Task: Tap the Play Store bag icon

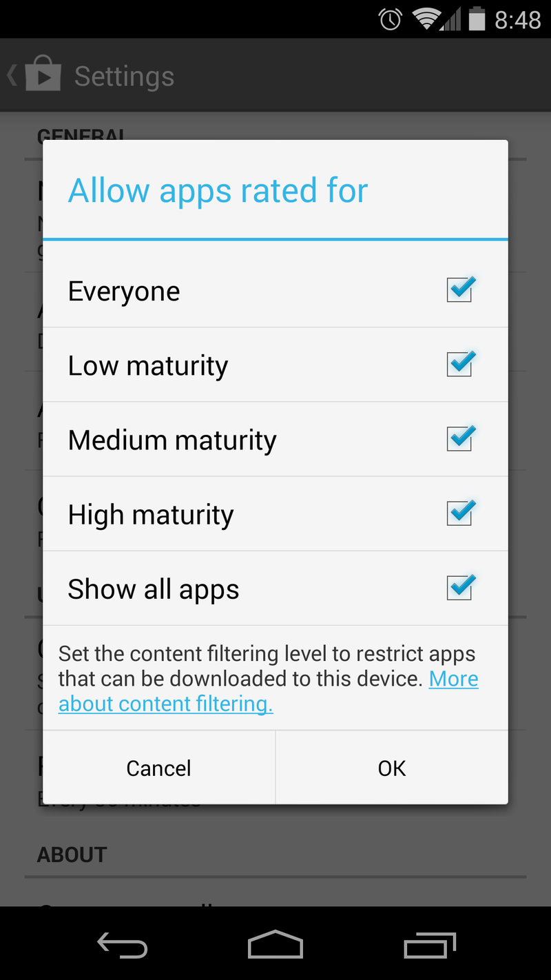Action: pos(43,75)
